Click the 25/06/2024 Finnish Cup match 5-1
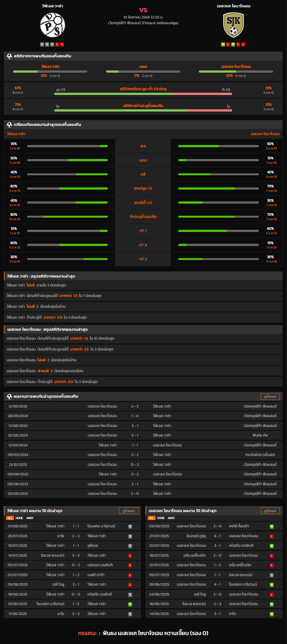287x644 pixels. click(143, 435)
